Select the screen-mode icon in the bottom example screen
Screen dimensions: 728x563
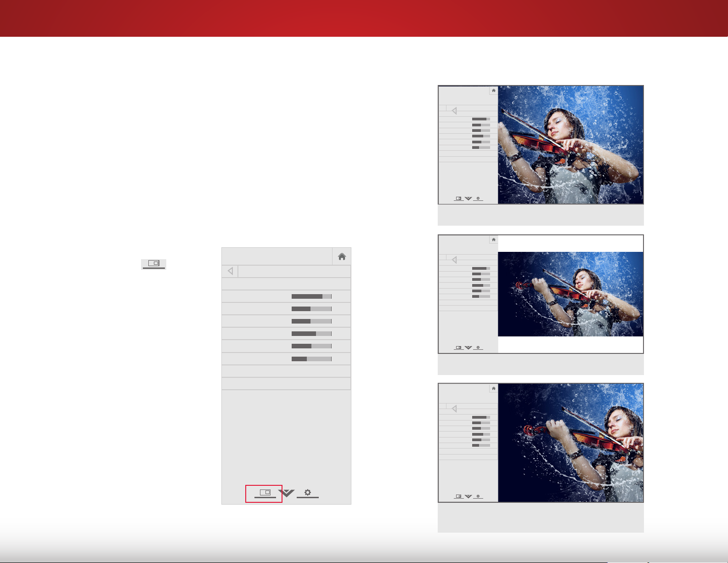pos(458,496)
